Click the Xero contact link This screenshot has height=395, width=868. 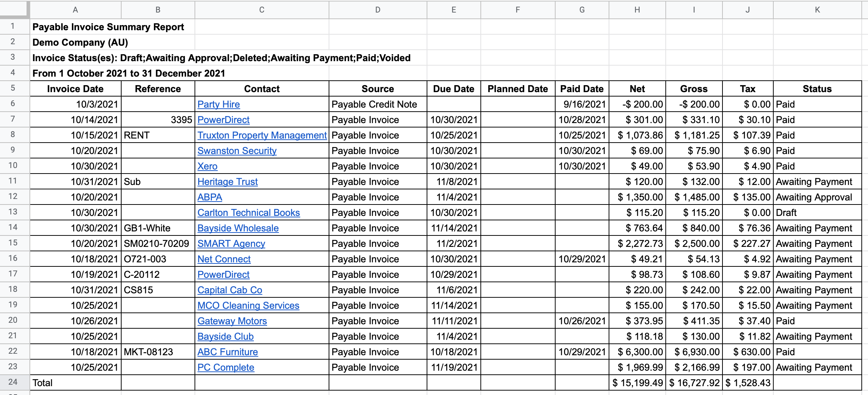(207, 166)
